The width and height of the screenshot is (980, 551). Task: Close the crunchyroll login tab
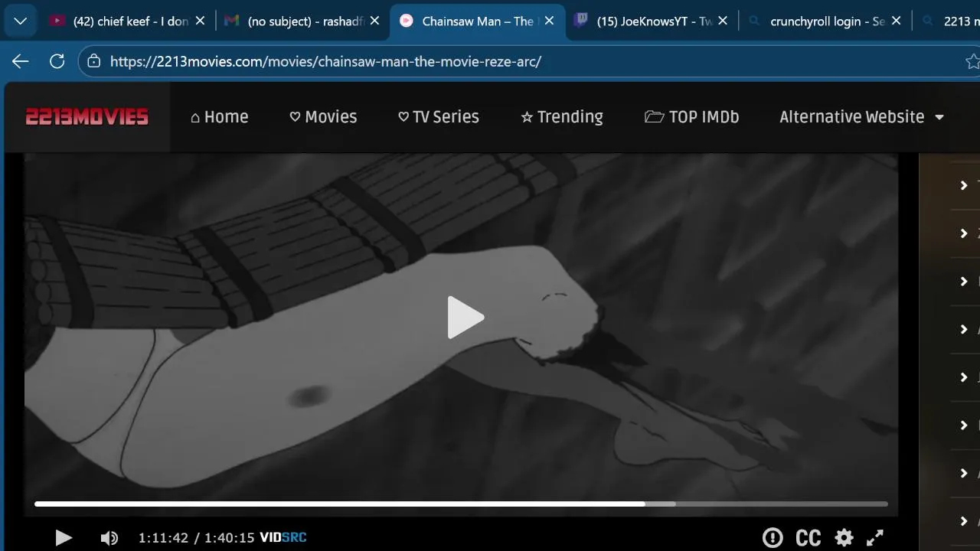(897, 21)
